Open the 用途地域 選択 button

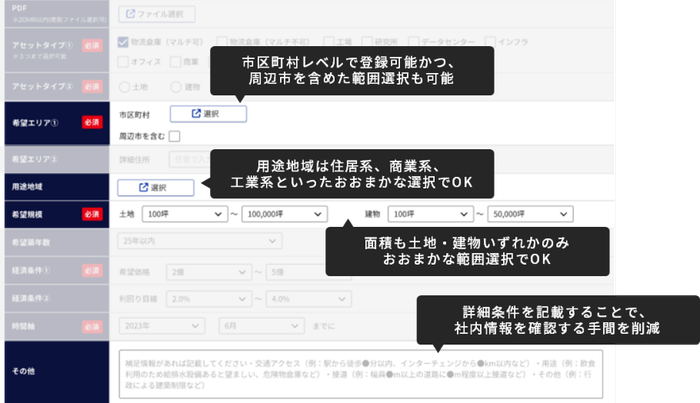(x=156, y=187)
